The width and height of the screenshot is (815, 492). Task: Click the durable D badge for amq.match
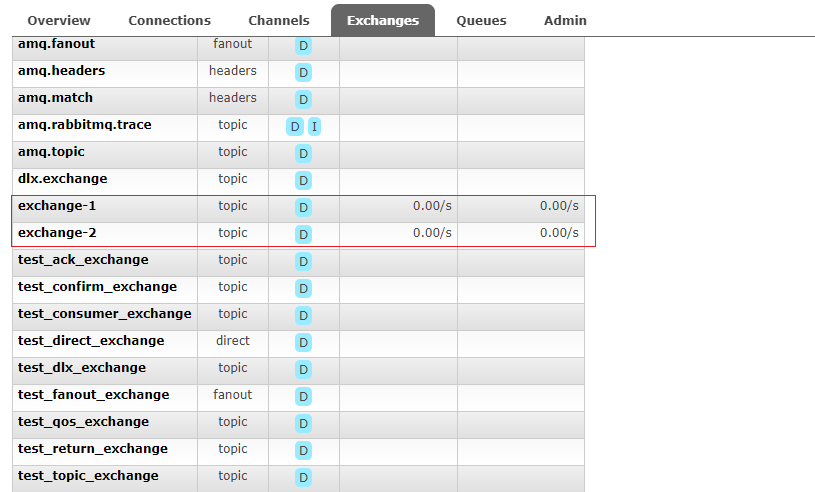click(304, 100)
